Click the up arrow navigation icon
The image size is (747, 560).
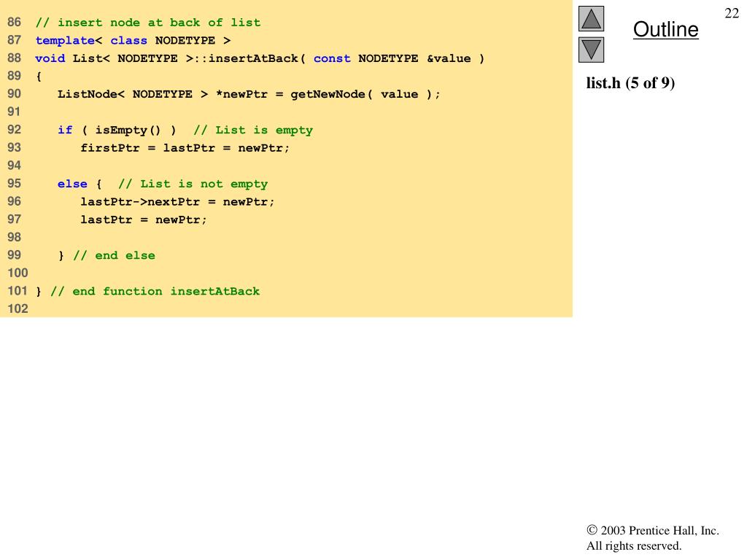point(591,18)
